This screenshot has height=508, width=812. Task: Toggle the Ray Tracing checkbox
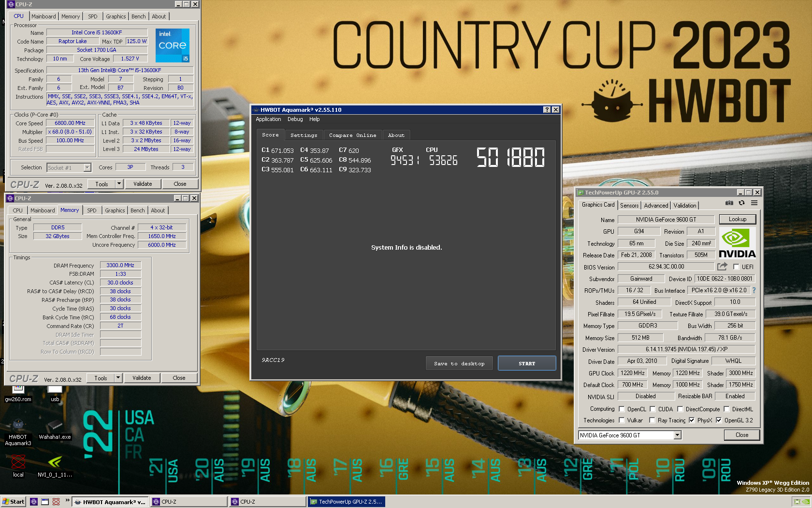(x=652, y=420)
